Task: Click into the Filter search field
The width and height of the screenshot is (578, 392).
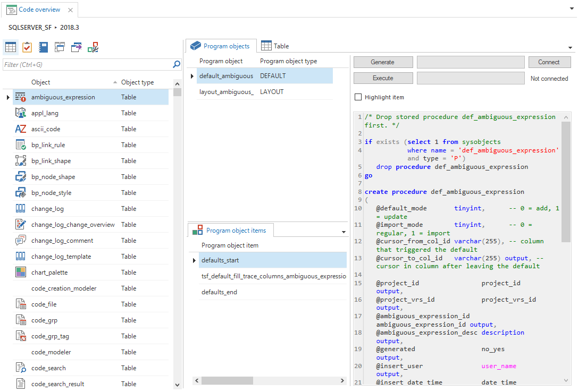Action: [x=85, y=65]
